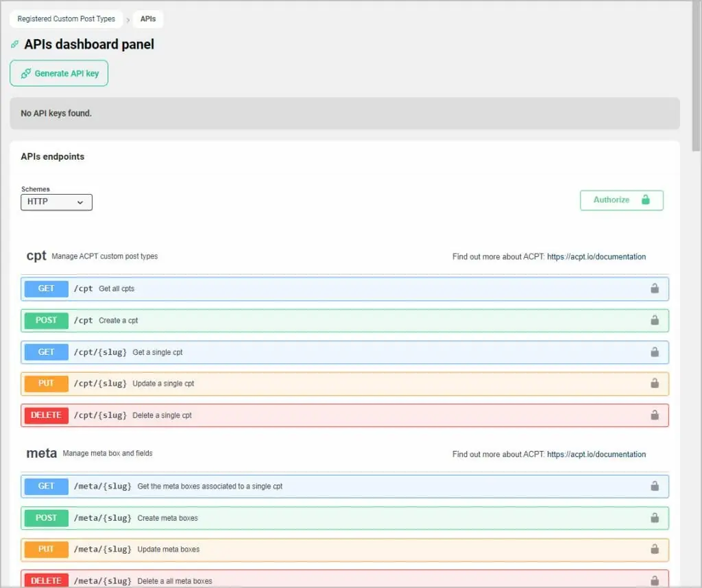Expand DELETE /meta/{slug} Delete all meta boxes

[345, 578]
